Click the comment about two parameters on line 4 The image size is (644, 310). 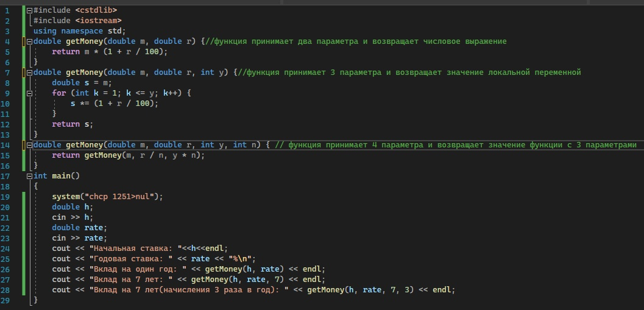click(356, 41)
